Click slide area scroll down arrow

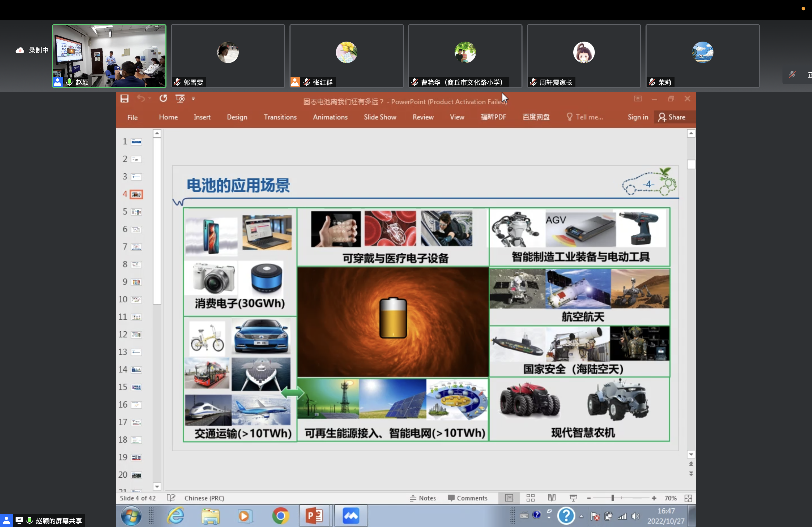[691, 454]
